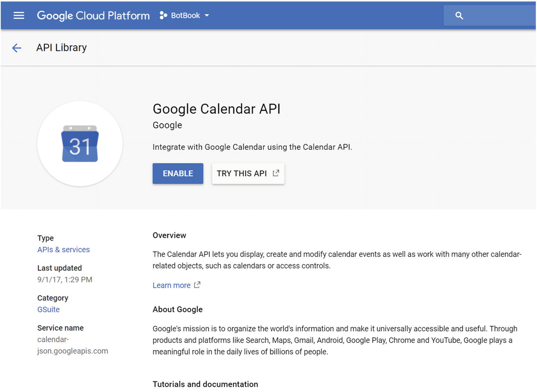Click the back arrow beside API Library
Screen dimensions: 537x392
pos(17,48)
